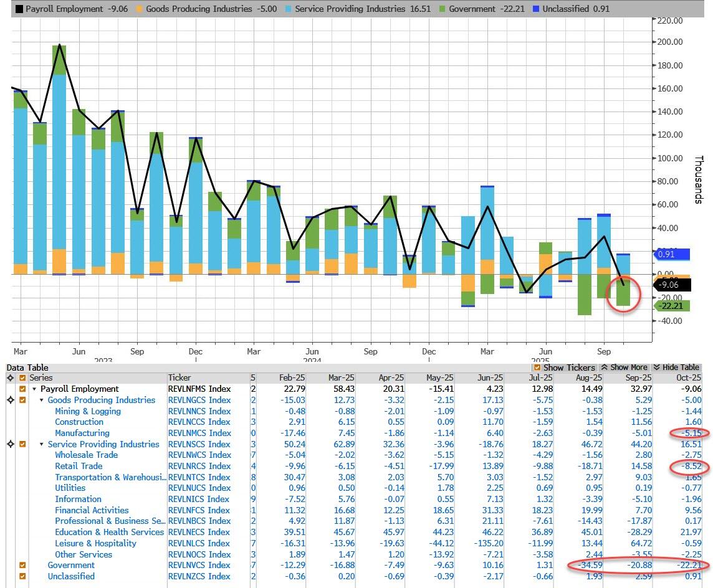Uncheck the Show Tickers checkbox
Screen dimensions: 713x588
pos(538,367)
